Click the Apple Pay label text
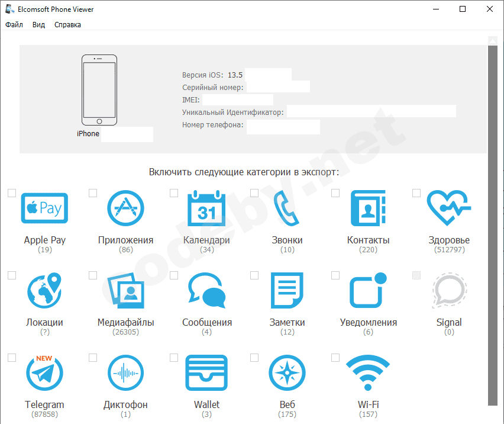This screenshot has width=504, height=424. (x=45, y=240)
